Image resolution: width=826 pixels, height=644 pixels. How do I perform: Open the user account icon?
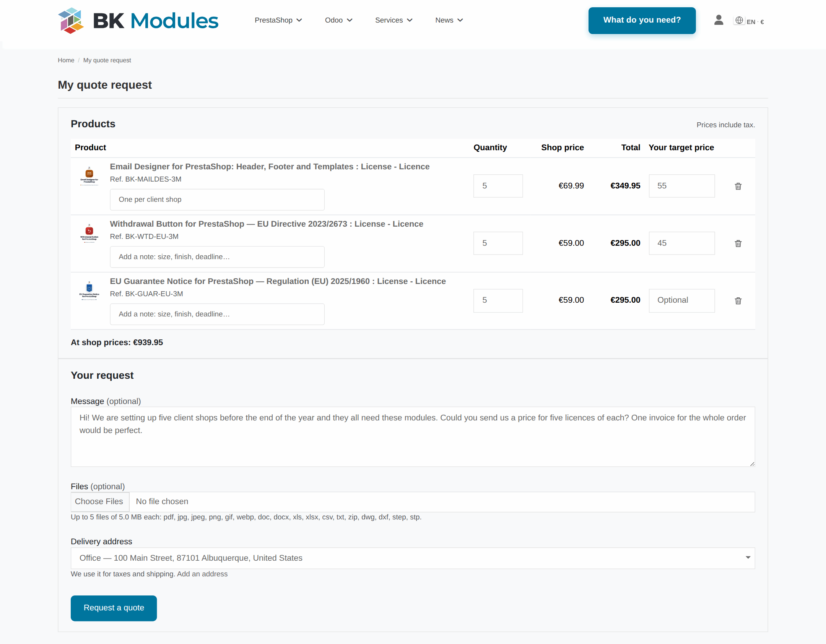[x=719, y=20]
